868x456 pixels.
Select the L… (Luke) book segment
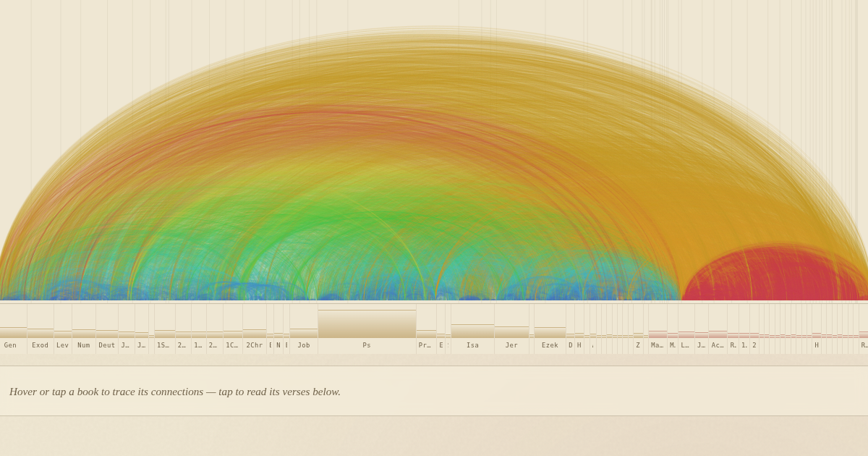tap(686, 329)
